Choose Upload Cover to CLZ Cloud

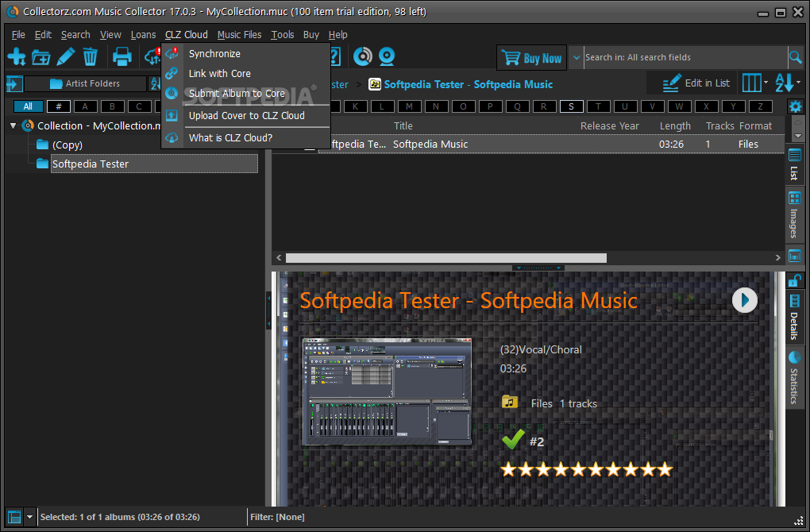click(246, 116)
